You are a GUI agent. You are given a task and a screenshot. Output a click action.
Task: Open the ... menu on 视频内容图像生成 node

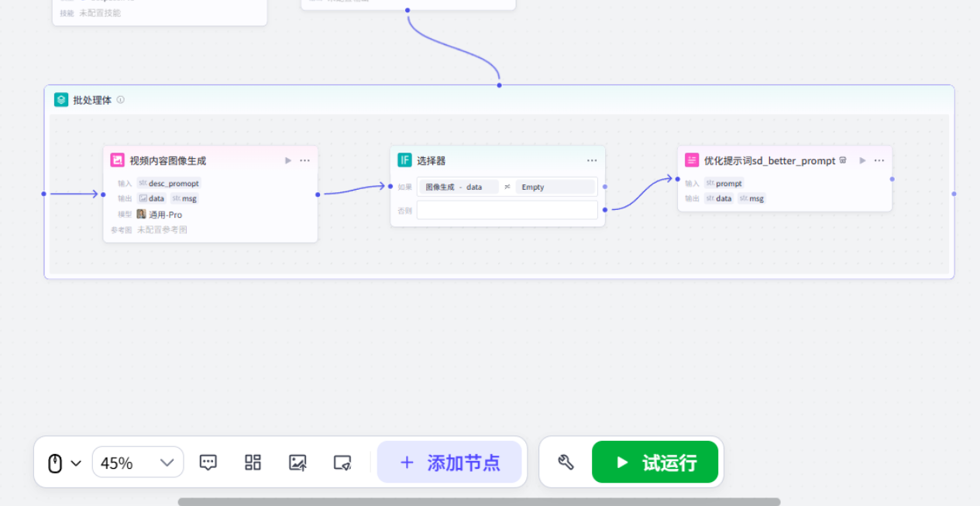[304, 160]
